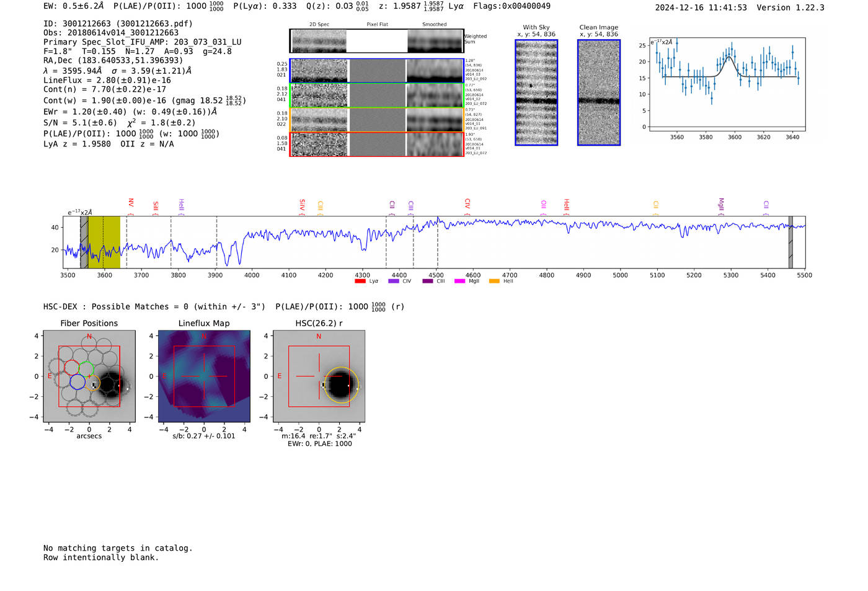This screenshot has height=591, width=868.
Task: Click the 'Weighted Sum' label
Action: pos(476,39)
